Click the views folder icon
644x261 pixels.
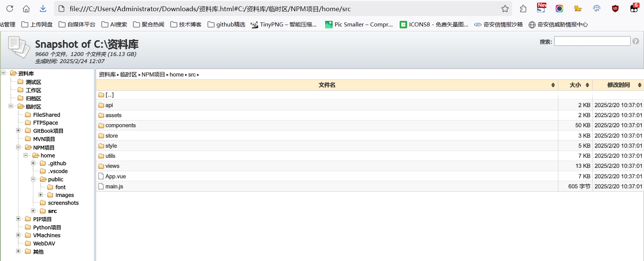[x=101, y=166]
